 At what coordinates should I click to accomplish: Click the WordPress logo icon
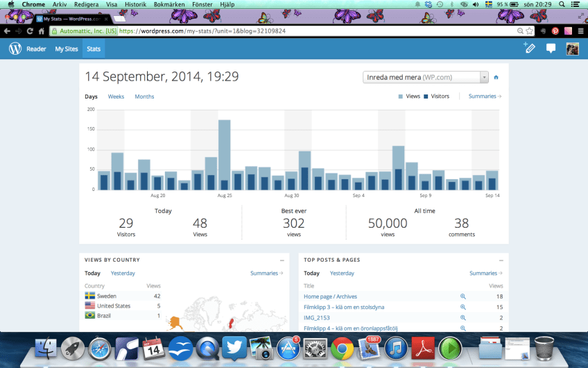click(15, 49)
